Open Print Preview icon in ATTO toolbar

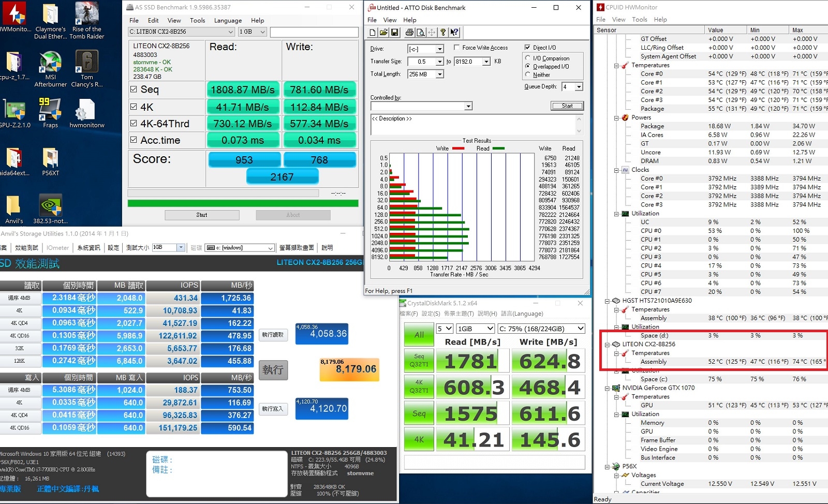[x=421, y=33]
